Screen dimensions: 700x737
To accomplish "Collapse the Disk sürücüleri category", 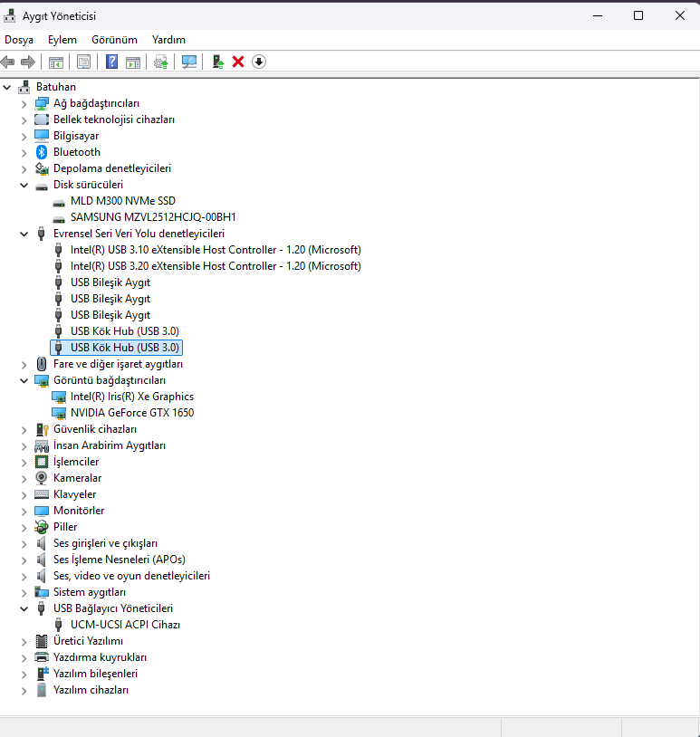I will (x=24, y=185).
